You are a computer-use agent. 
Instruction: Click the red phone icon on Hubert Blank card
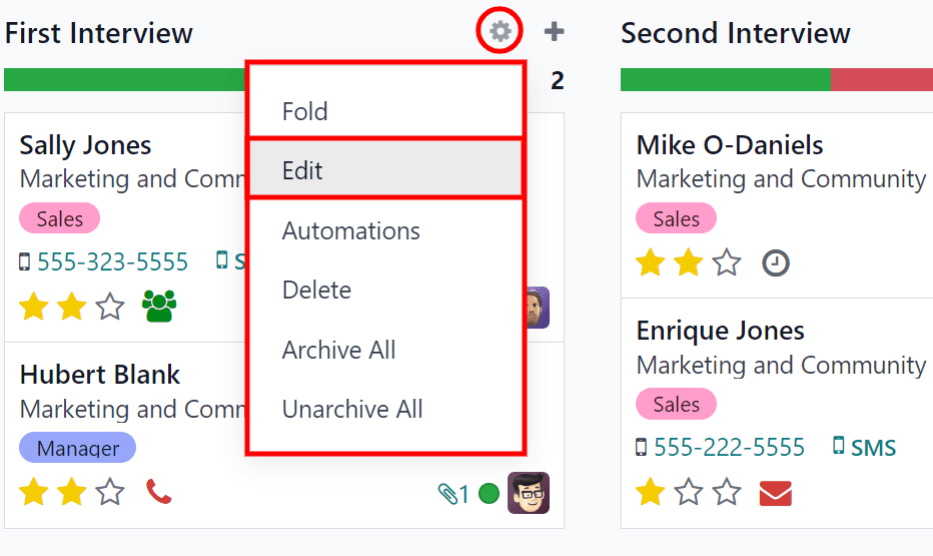point(159,491)
